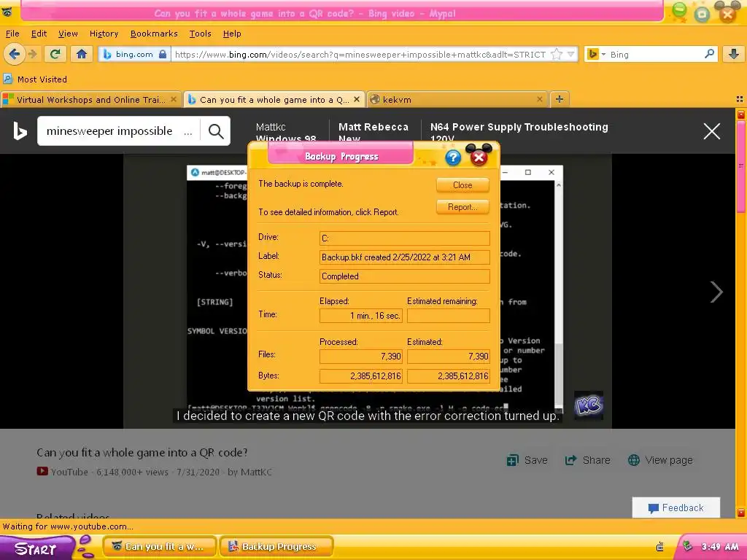747x560 pixels.
Task: Open the History menu
Action: pyautogui.click(x=104, y=34)
